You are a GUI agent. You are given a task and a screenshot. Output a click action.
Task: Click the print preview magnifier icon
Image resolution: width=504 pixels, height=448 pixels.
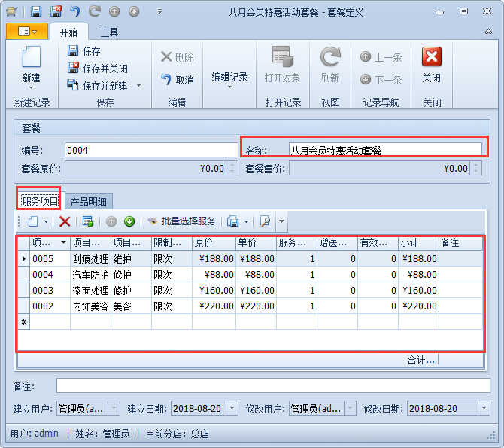pos(264,221)
